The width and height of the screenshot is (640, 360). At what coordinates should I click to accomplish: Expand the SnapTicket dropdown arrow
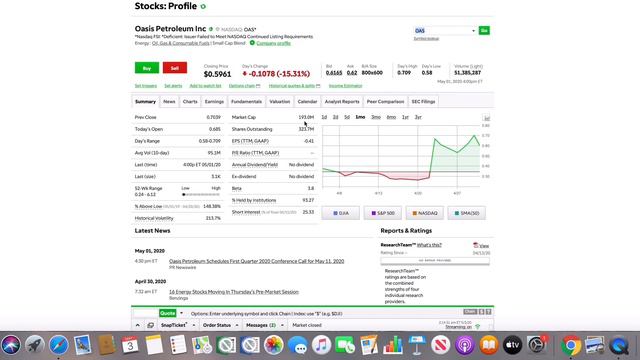tap(193, 325)
